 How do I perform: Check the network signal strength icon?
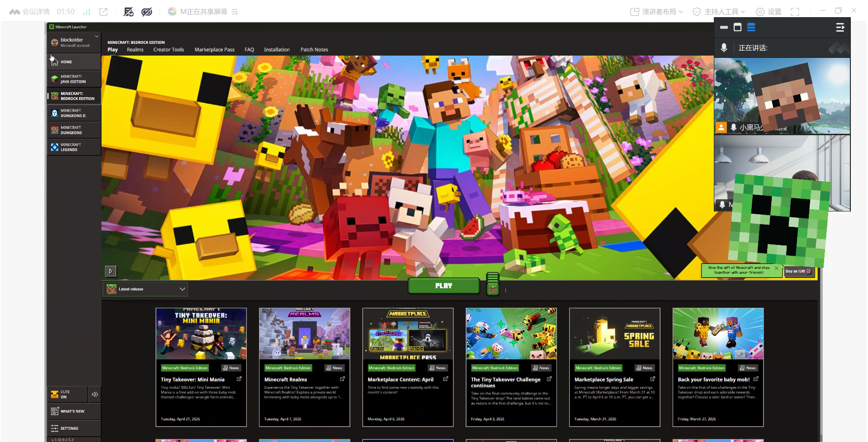87,12
